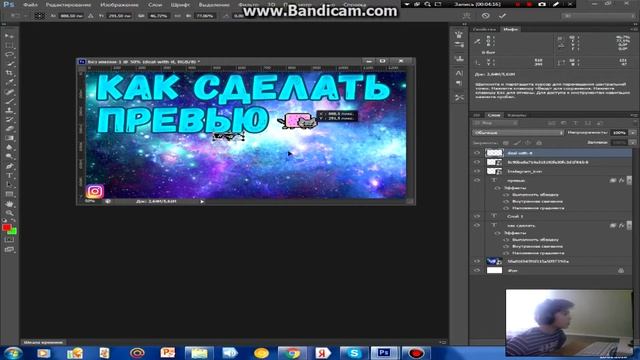Select the Hand tool
Viewport: 640px width, 360px height.
pyautogui.click(x=9, y=204)
